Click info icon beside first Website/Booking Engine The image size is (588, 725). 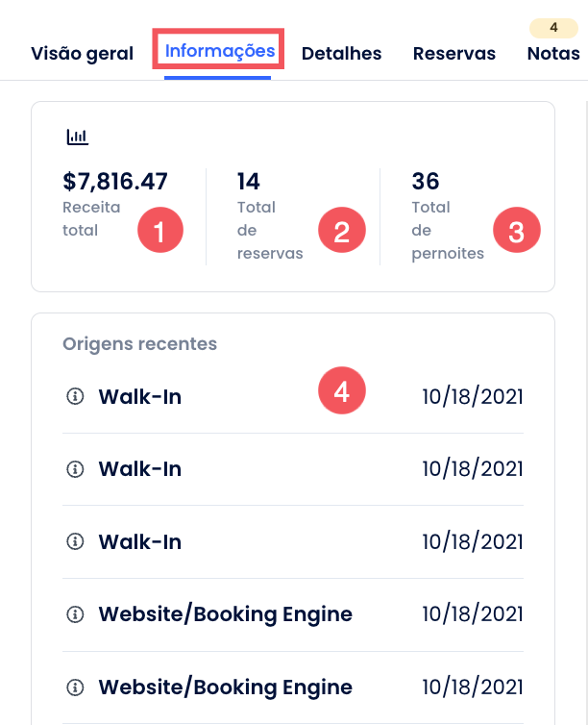pyautogui.click(x=74, y=614)
